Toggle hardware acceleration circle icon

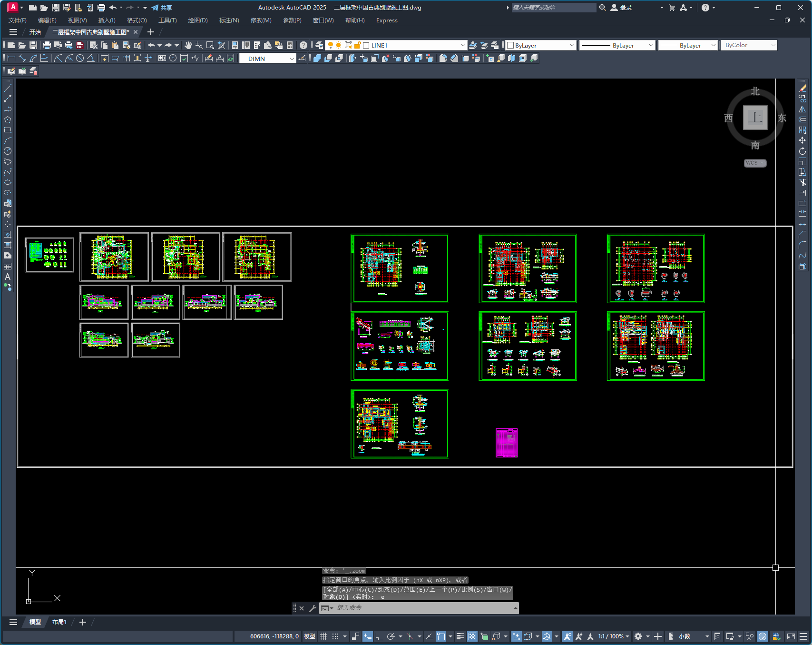pos(763,636)
